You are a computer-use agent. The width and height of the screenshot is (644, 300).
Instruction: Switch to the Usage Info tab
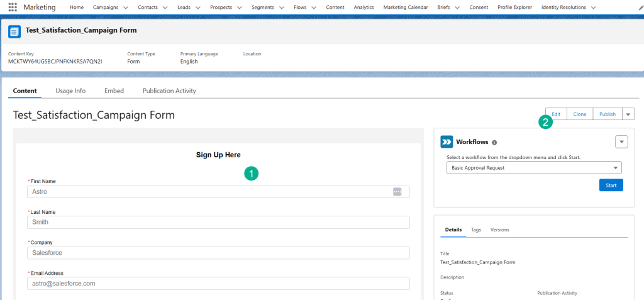click(x=70, y=91)
